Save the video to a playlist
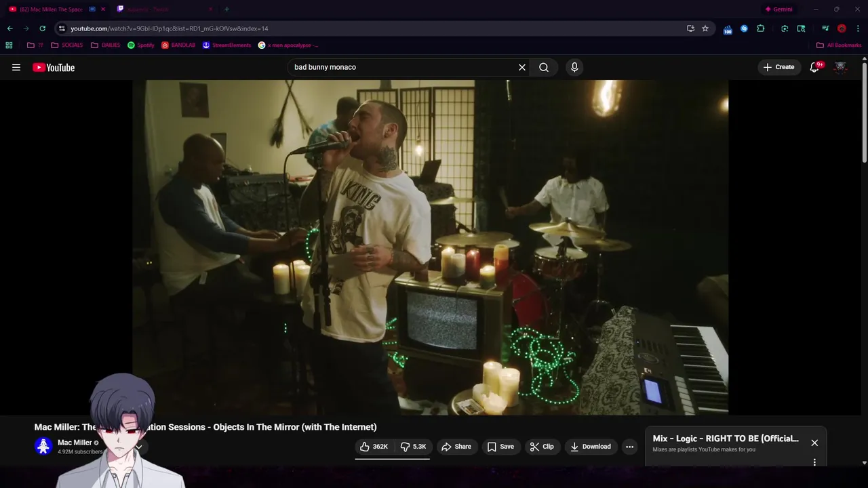 500,447
